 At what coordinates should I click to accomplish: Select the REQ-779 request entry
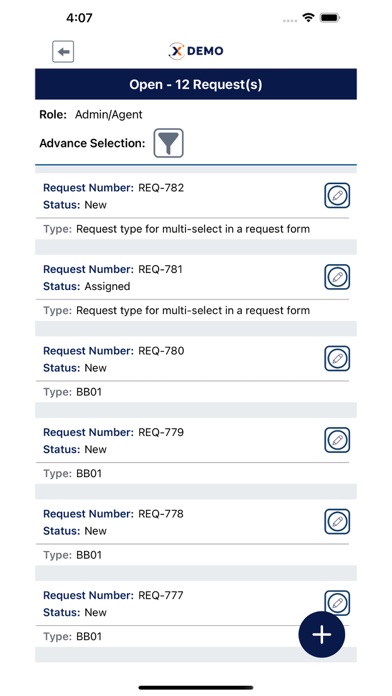196,451
